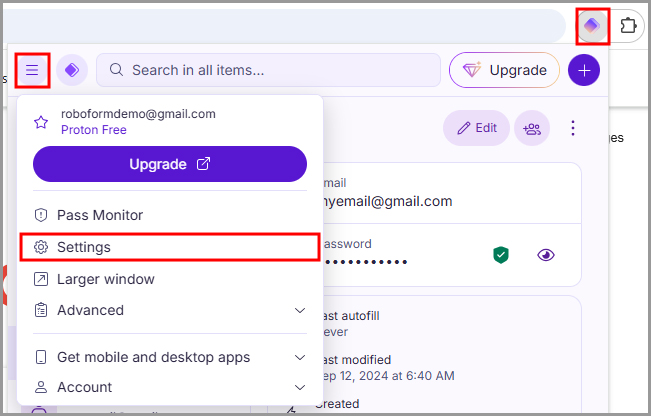Toggle the hamburger menu button
651x416 pixels.
click(32, 70)
